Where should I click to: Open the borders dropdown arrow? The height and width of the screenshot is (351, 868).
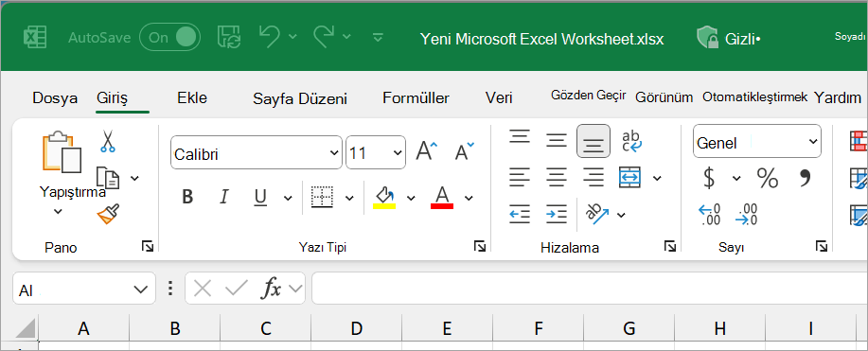[x=349, y=198]
